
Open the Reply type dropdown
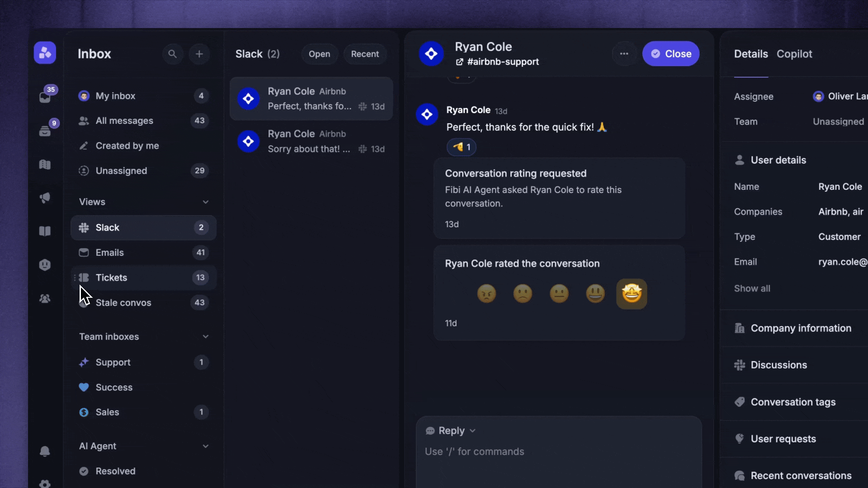[x=450, y=431]
